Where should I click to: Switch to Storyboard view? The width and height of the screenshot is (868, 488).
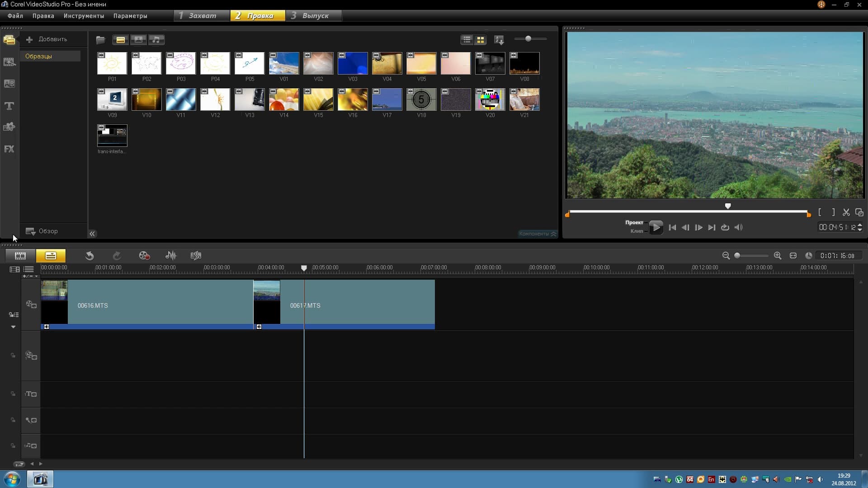[x=20, y=256]
